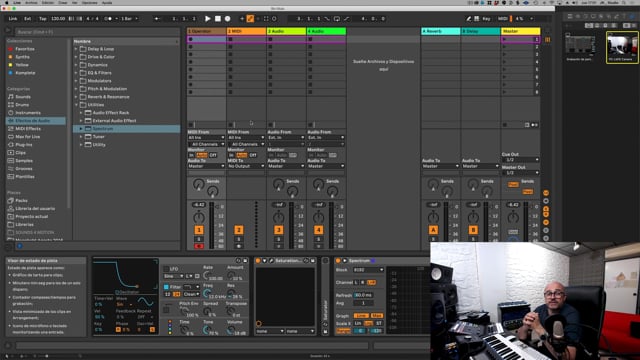The height and width of the screenshot is (360, 640).
Task: Toggle the MIDI map mode button
Action: [502, 18]
